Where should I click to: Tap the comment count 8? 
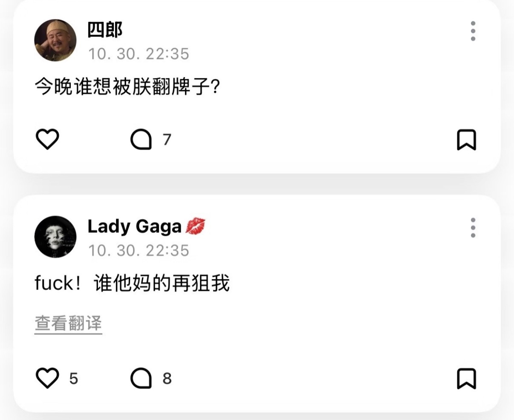[167, 378]
